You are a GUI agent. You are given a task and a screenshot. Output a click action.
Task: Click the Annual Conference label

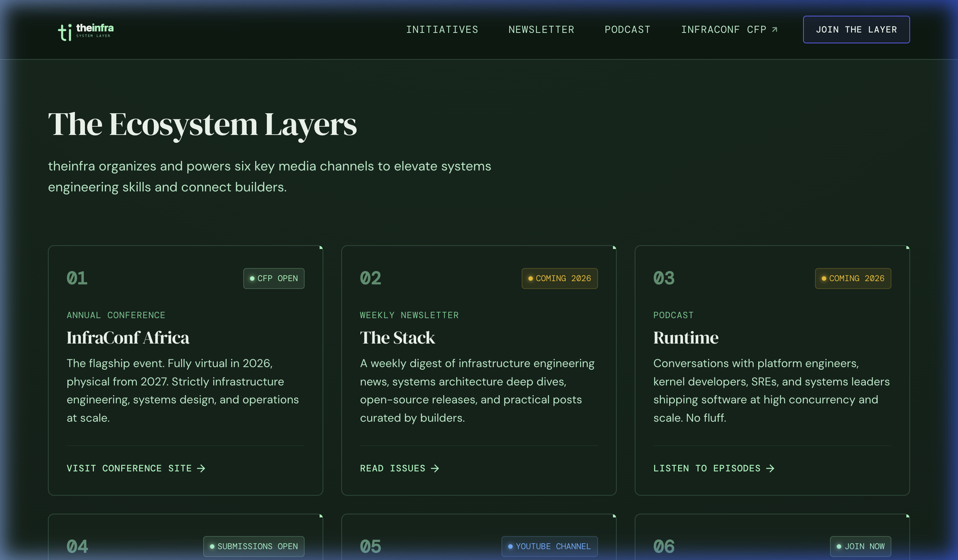click(116, 315)
